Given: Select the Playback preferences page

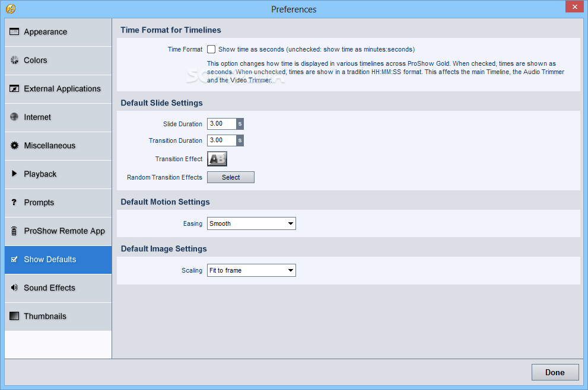Looking at the screenshot, I should (x=58, y=175).
